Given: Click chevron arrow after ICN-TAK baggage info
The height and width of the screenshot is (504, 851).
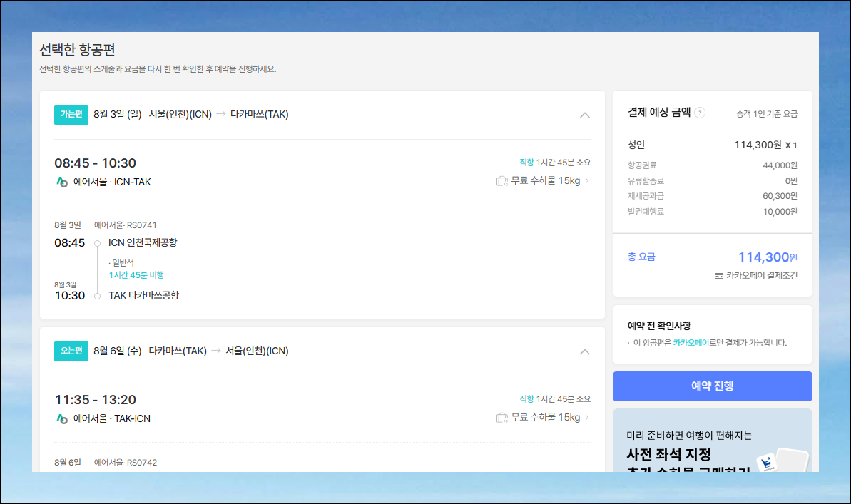Looking at the screenshot, I should click(x=587, y=180).
